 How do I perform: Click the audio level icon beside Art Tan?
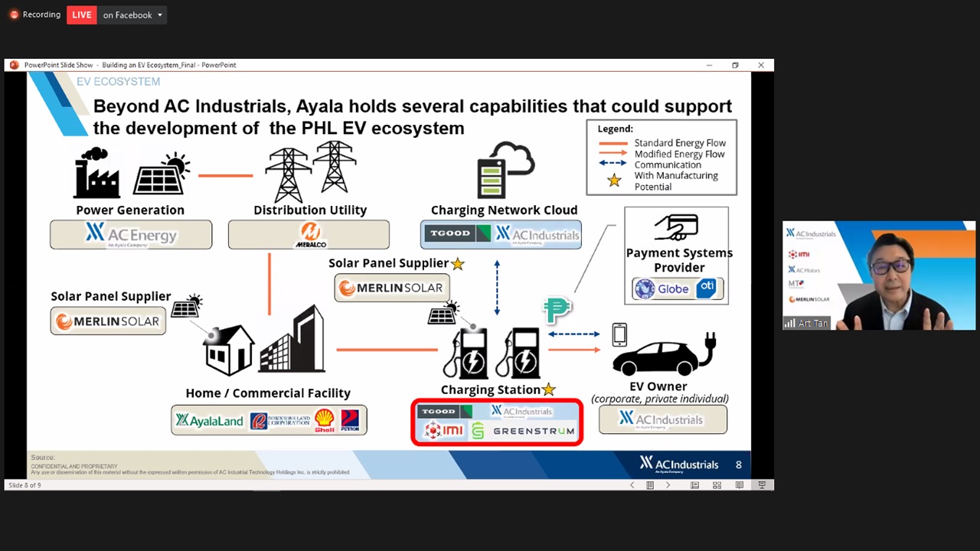point(789,324)
